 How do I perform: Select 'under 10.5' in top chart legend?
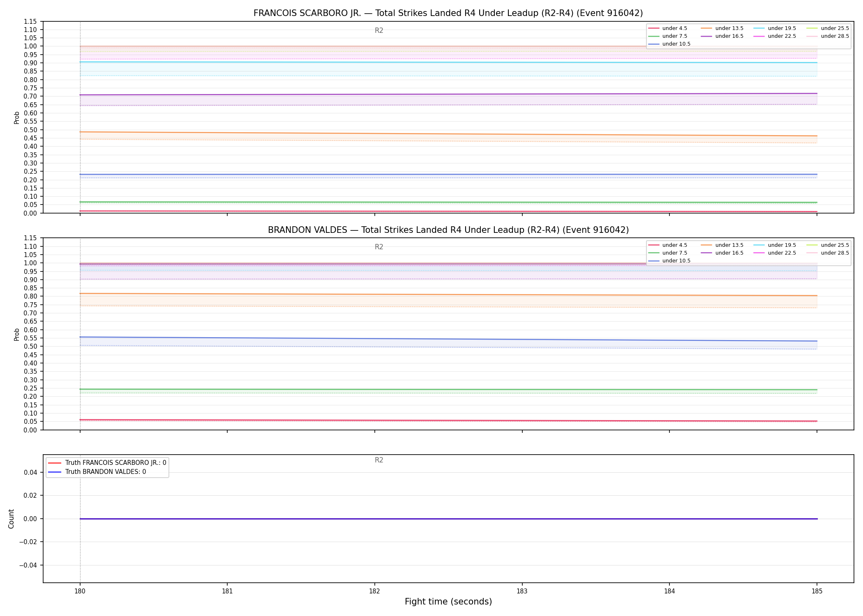click(x=669, y=44)
